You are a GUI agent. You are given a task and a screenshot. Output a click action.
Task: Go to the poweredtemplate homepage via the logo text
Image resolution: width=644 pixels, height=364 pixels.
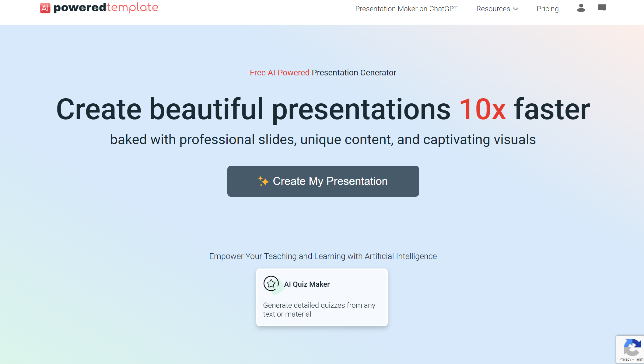coord(106,8)
